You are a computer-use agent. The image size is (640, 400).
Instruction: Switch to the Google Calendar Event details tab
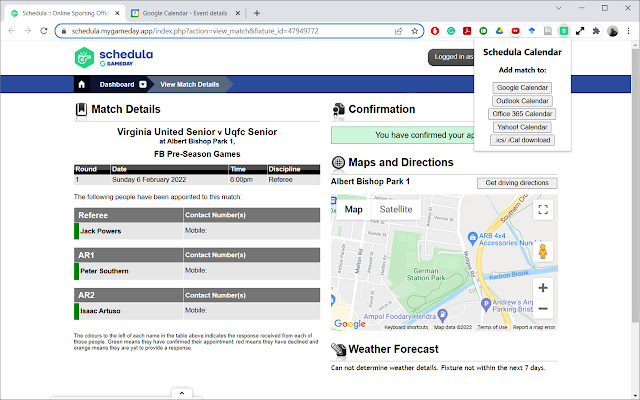pos(184,13)
